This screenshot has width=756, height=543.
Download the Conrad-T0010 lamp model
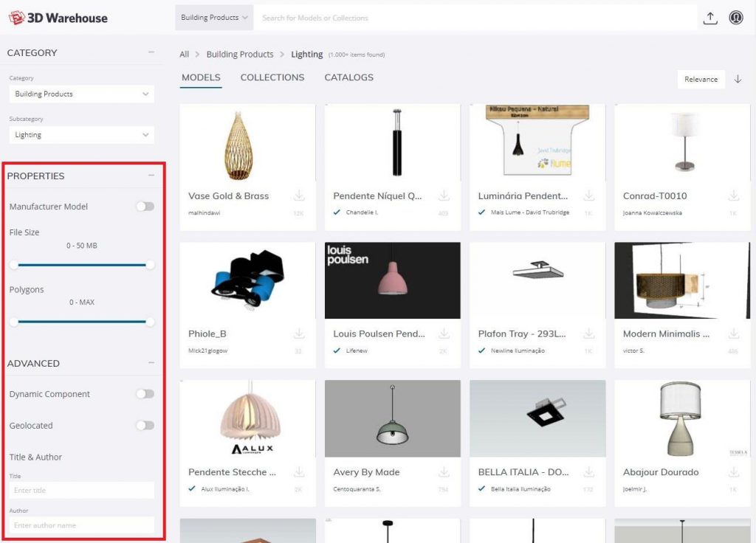tap(734, 196)
